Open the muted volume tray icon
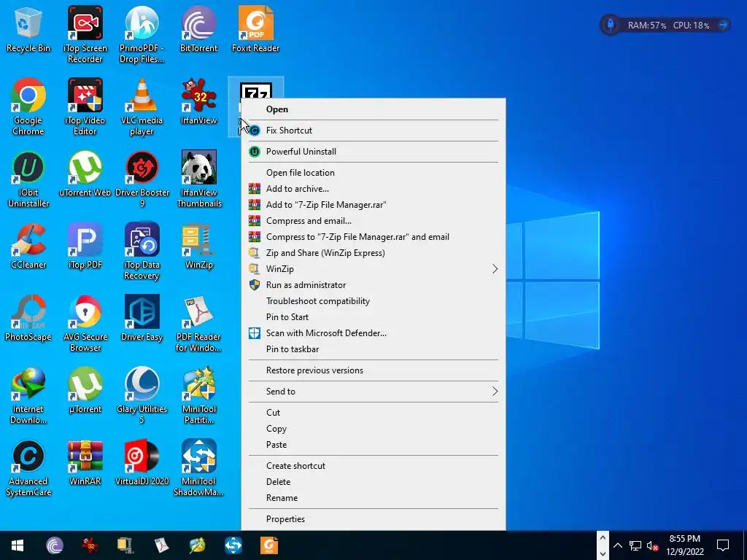 653,545
